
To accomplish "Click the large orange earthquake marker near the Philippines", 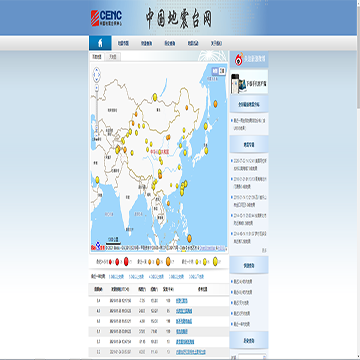I will click(189, 238).
